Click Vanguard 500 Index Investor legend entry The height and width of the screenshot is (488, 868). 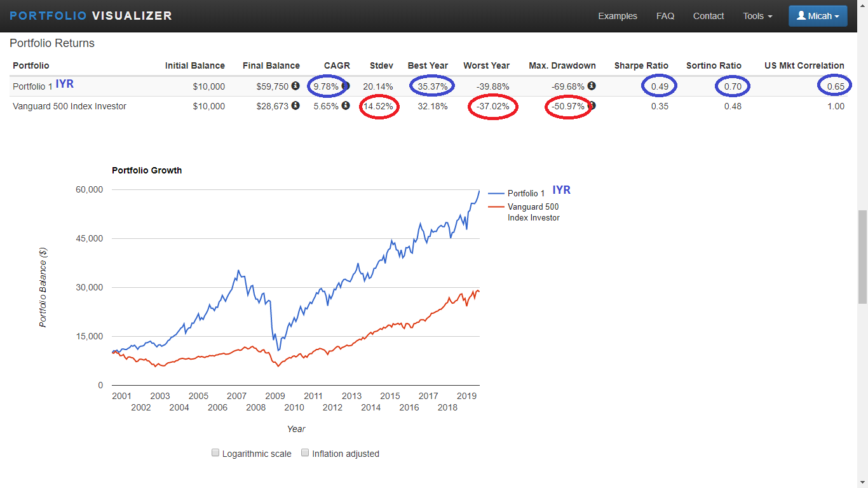pos(524,212)
